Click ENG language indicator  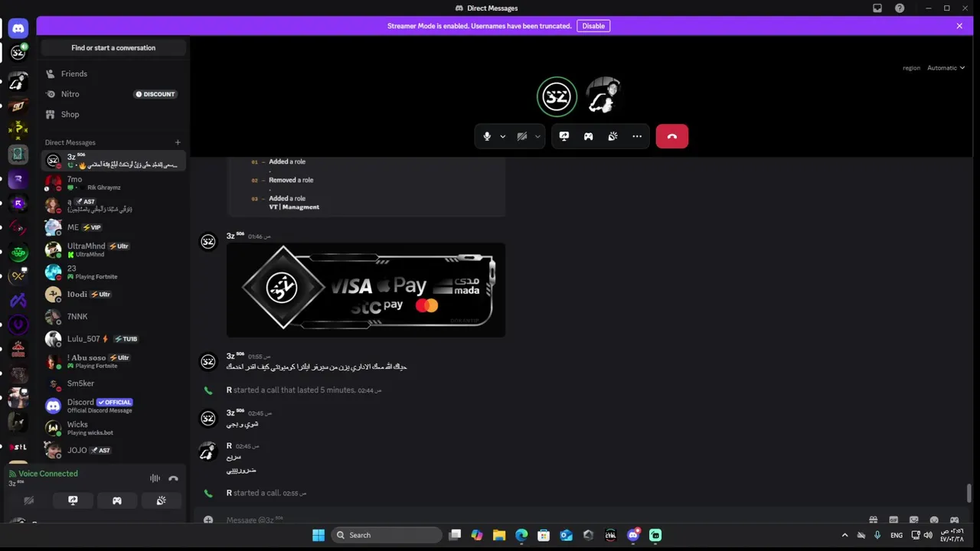897,535
